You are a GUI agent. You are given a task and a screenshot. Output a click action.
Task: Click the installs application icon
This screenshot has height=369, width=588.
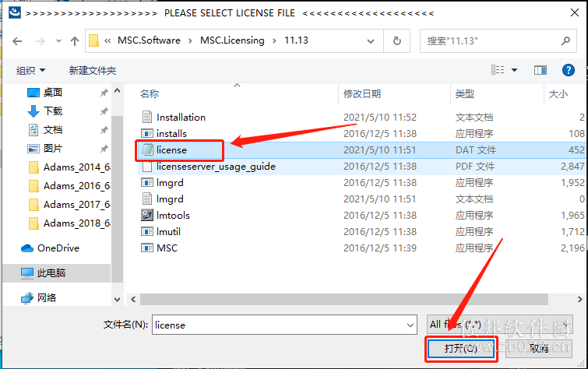(x=147, y=133)
